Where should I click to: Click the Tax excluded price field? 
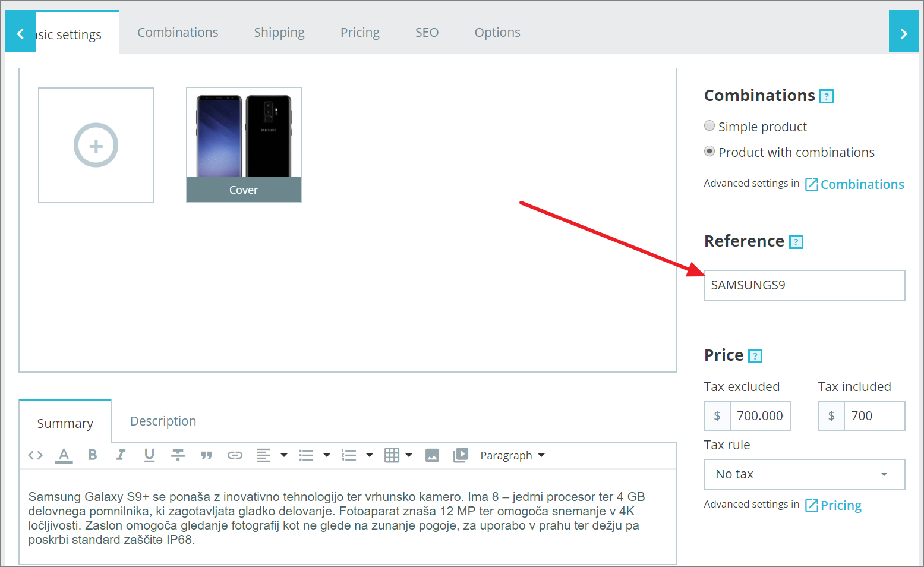click(761, 416)
